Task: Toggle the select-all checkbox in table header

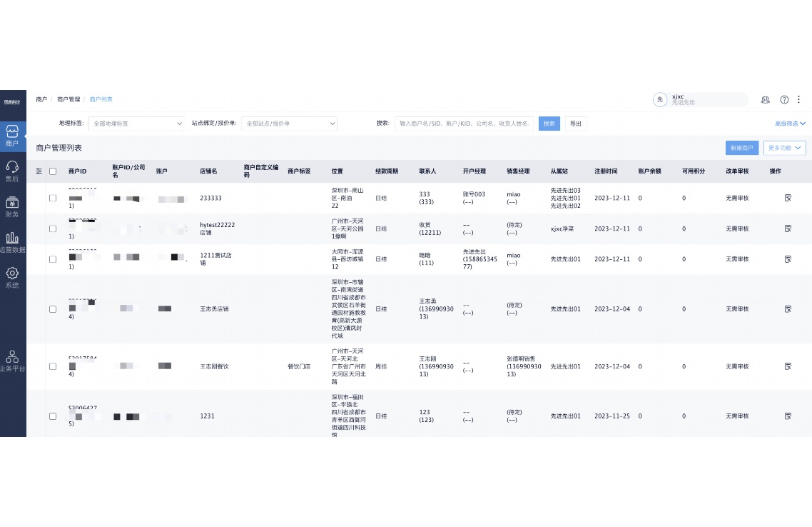Action: [53, 171]
